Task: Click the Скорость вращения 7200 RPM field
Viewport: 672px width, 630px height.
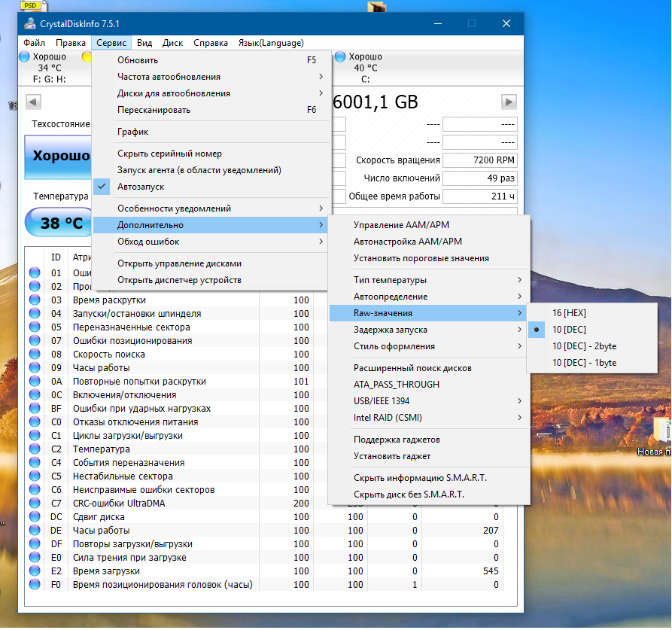Action: tap(479, 160)
